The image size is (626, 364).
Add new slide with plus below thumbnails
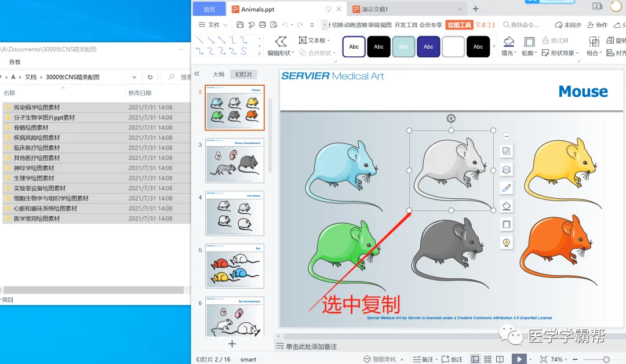232,344
